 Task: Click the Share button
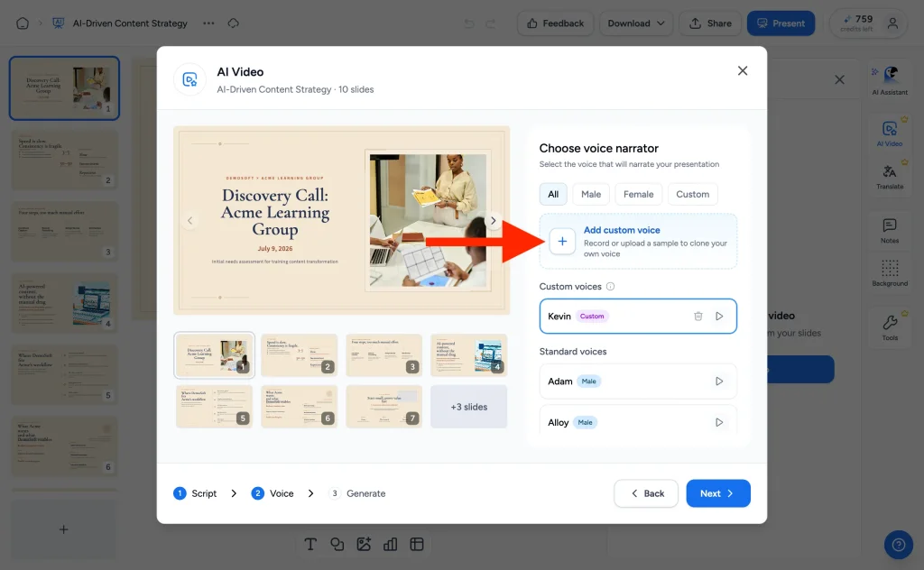[710, 23]
